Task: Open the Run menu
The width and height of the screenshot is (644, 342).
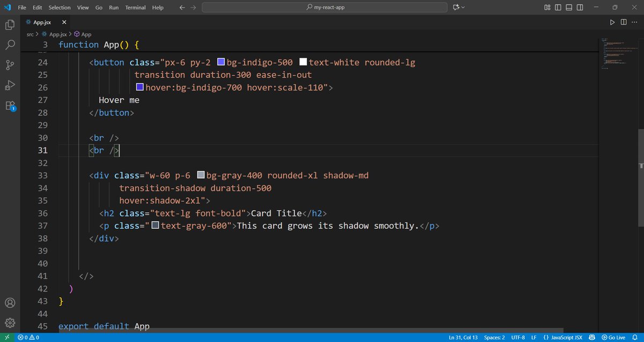Action: click(114, 8)
